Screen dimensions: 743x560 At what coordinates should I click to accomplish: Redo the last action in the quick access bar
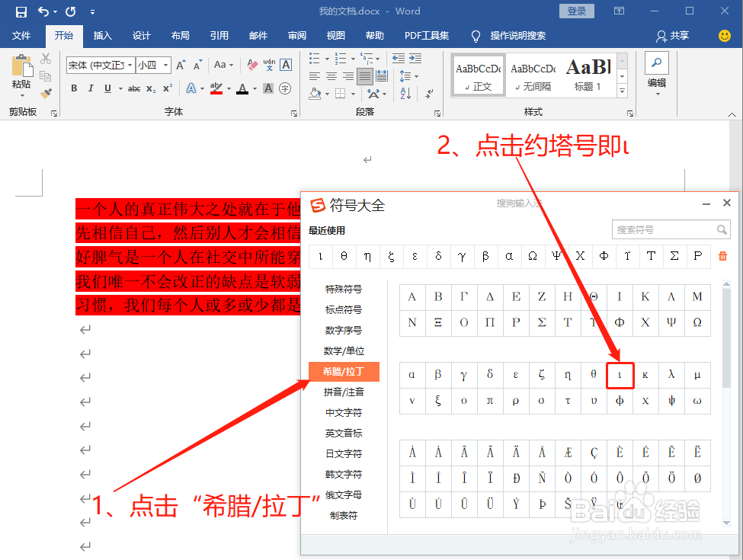coord(71,11)
